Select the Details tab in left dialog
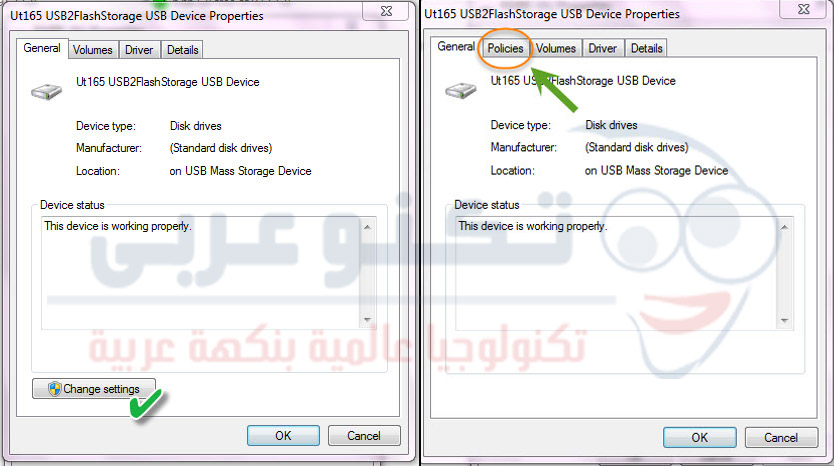Viewport: 834px width, 466px height. coord(182,50)
